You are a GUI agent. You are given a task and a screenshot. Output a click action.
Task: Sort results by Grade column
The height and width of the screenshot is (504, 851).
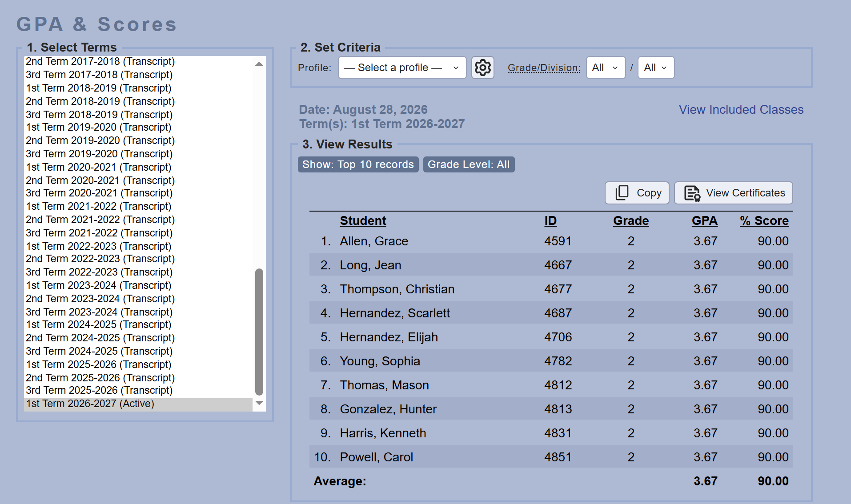[x=630, y=221]
